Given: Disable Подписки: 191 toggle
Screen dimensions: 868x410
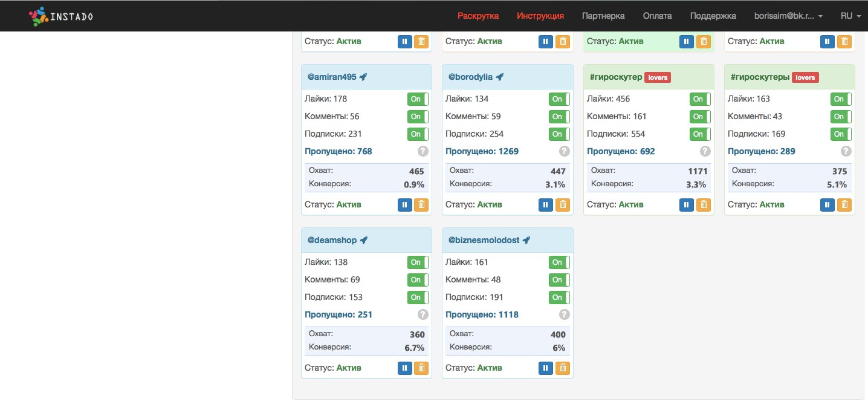Looking at the screenshot, I should pyautogui.click(x=559, y=298).
